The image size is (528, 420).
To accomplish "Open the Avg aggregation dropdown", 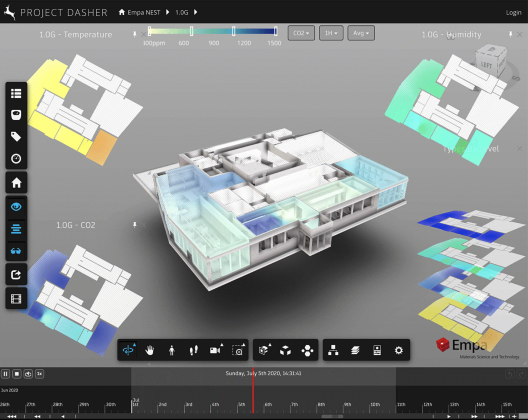I will pyautogui.click(x=361, y=33).
